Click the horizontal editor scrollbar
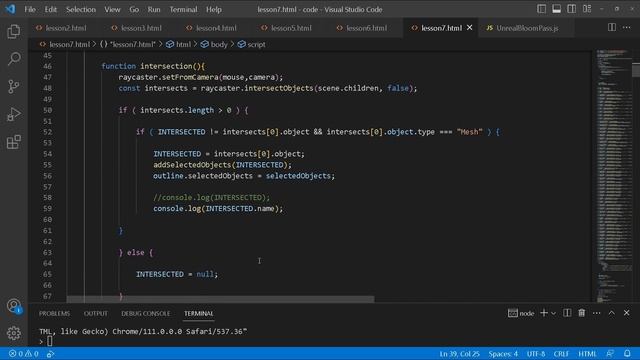 point(220,299)
